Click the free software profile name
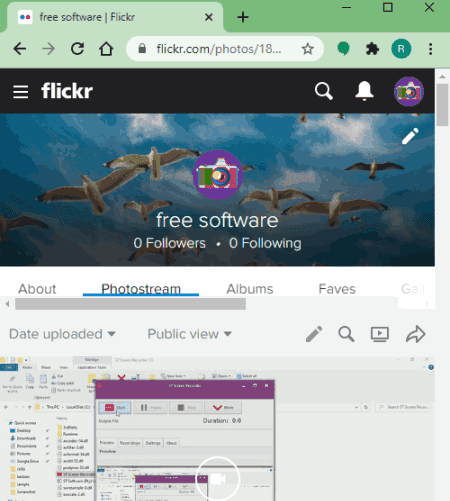The height and width of the screenshot is (501, 450). coord(217,220)
